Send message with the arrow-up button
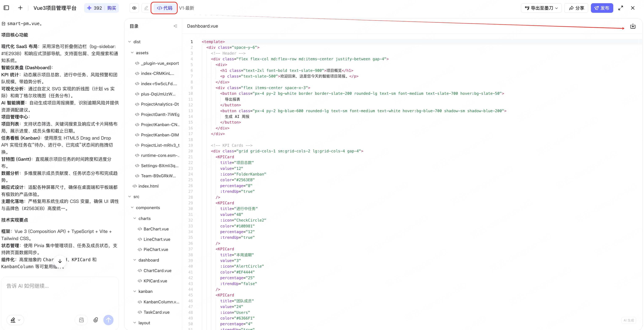 tap(108, 320)
